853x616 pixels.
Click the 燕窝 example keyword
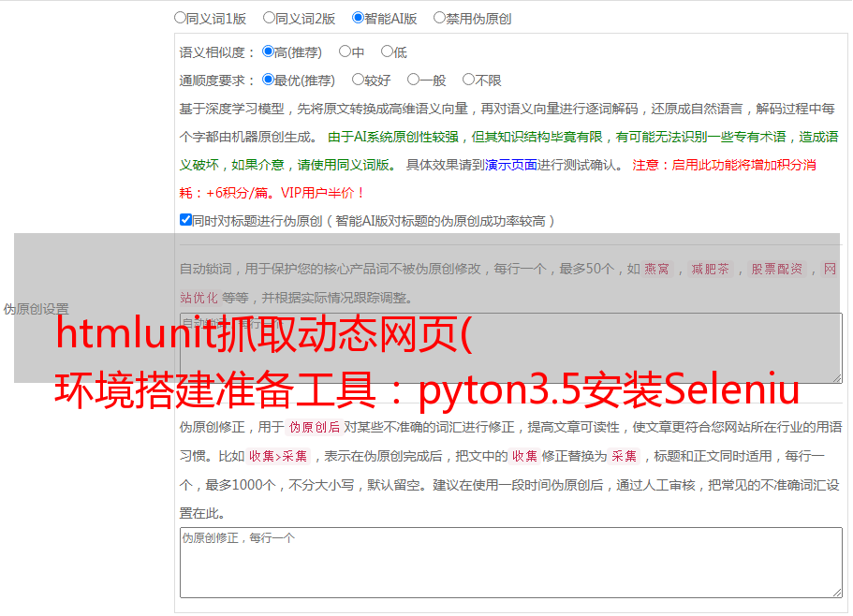click(x=657, y=269)
